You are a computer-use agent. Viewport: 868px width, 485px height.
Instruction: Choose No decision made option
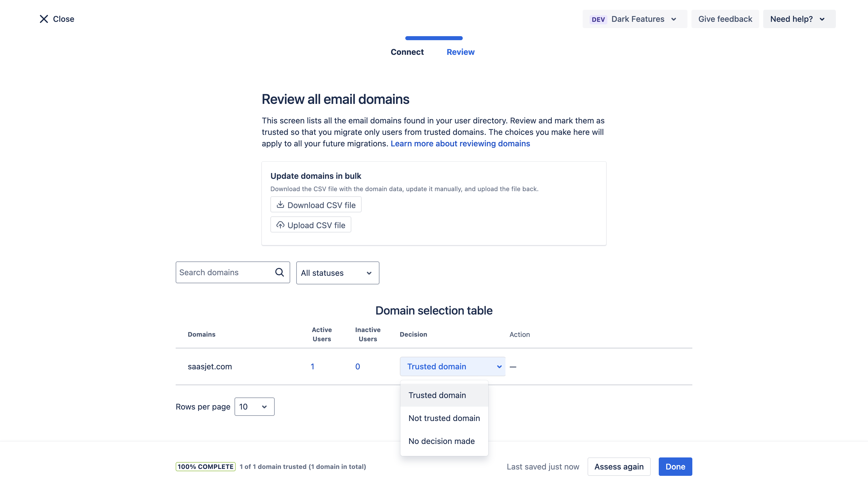[x=441, y=441]
